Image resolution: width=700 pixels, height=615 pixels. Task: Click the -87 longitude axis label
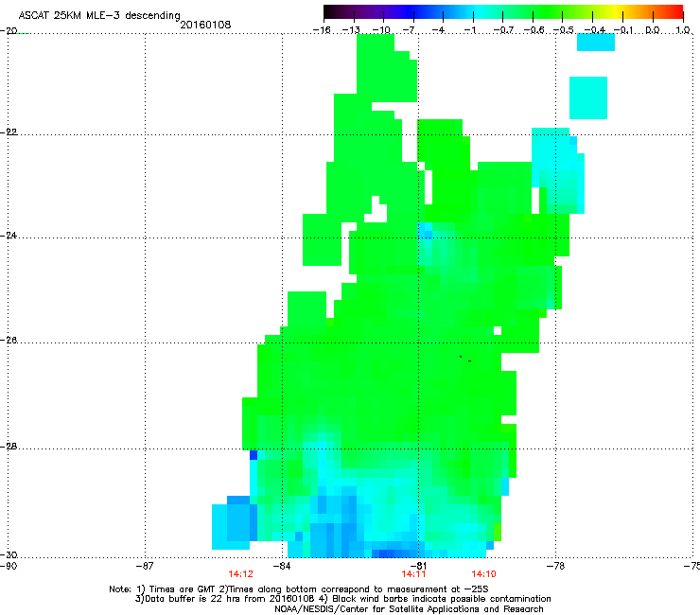145,566
